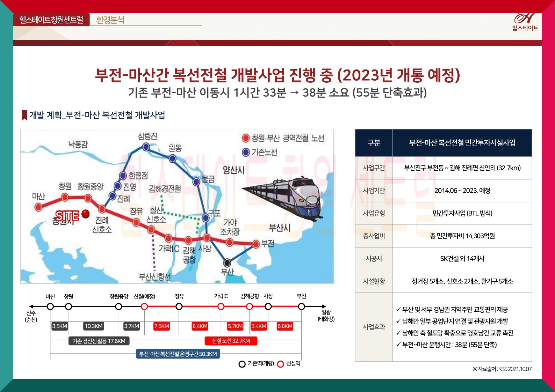The width and height of the screenshot is (555, 392).
Task: Click the 자료출처 : KBS 2021.10.07 note
Action: pyautogui.click(x=502, y=369)
